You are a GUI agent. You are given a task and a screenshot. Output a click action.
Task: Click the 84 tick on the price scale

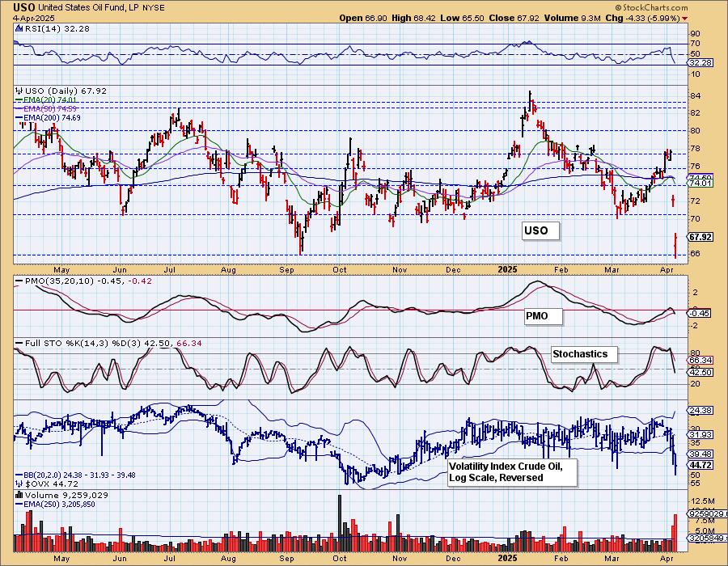click(696, 96)
